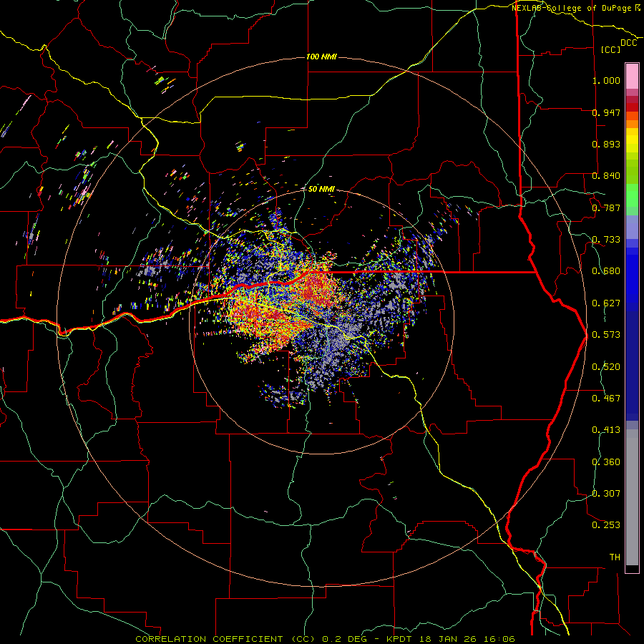The image size is (644, 644).
Task: Pick the pink swatch at scale top
Action: 632,77
